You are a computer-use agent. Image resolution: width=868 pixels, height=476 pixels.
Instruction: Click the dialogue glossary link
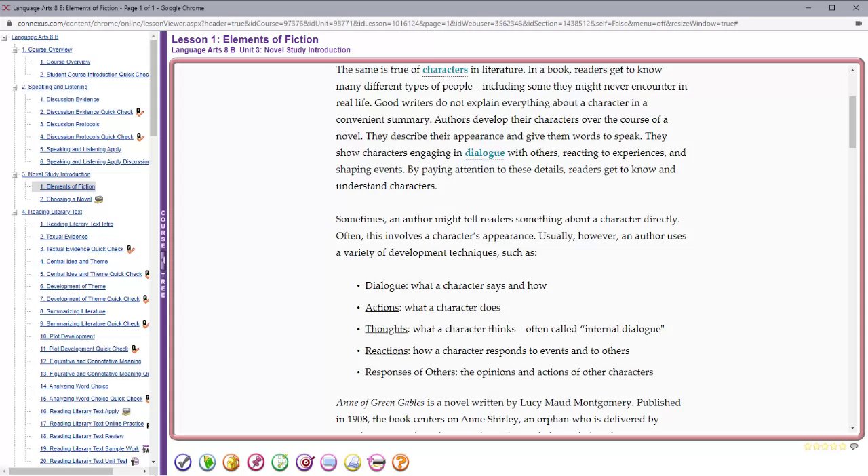(x=485, y=153)
